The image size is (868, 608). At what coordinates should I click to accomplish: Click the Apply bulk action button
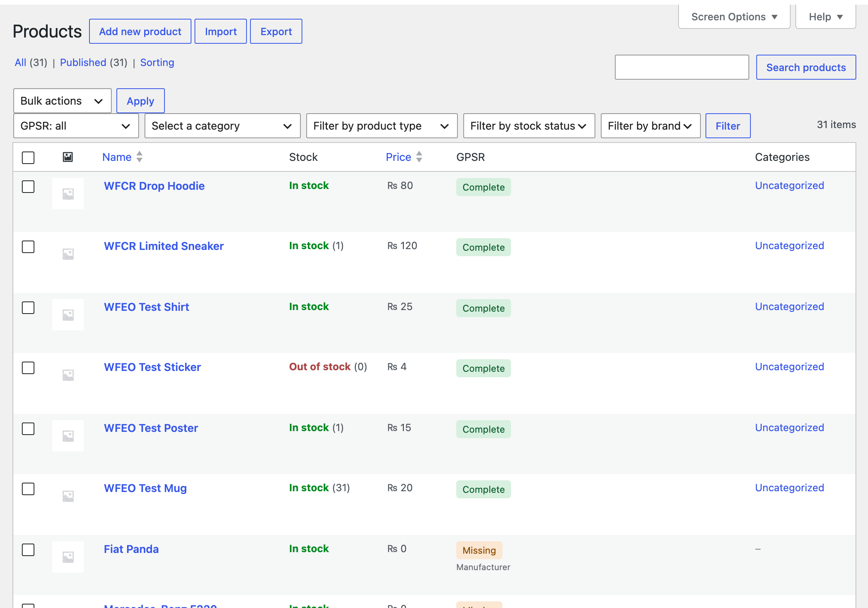(x=141, y=101)
